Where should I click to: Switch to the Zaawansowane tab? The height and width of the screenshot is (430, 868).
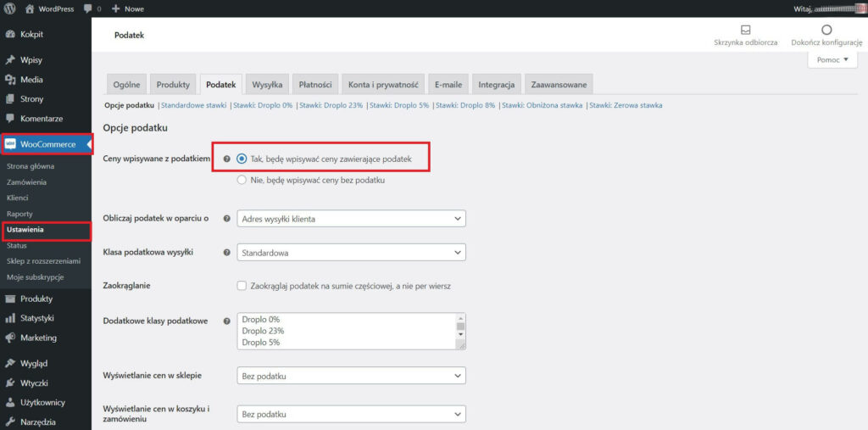pyautogui.click(x=559, y=85)
